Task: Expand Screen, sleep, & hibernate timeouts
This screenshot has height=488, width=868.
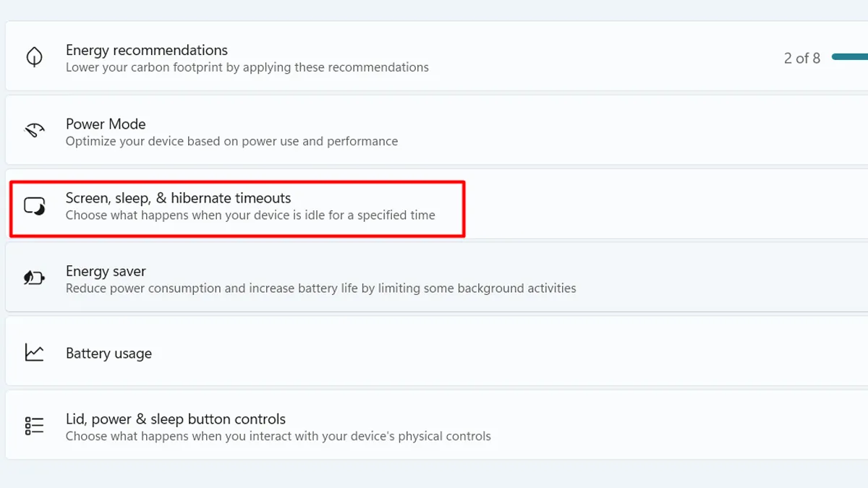Action: [x=178, y=197]
